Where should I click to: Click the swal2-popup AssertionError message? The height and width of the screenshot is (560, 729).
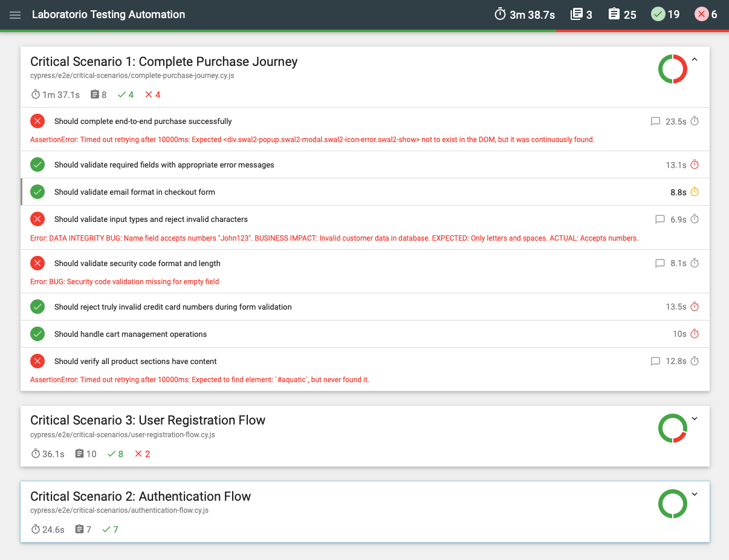click(x=313, y=140)
